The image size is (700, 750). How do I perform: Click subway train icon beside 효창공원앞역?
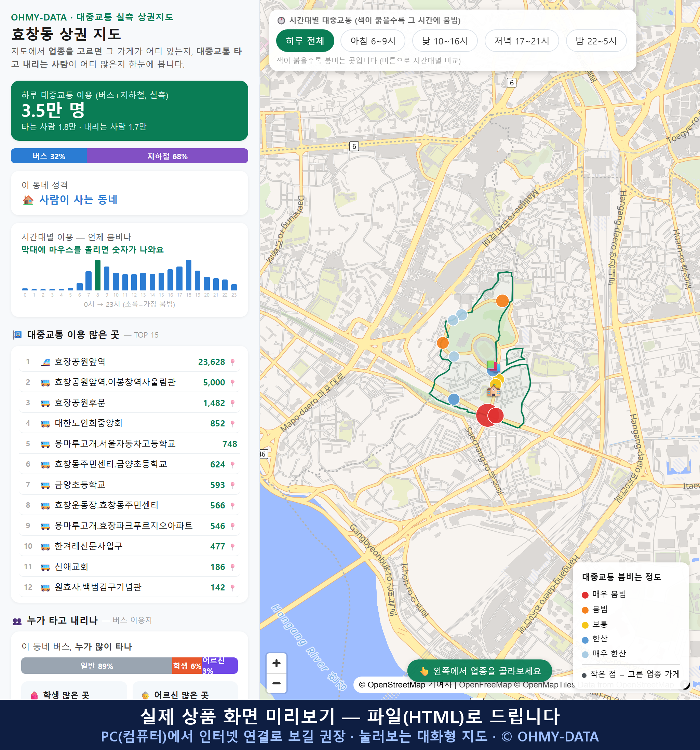click(x=45, y=362)
